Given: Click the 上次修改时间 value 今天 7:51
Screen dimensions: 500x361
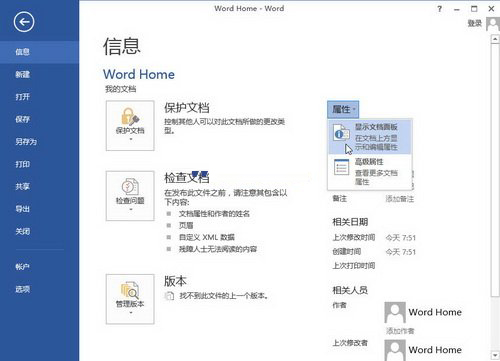Looking at the screenshot, I should coord(401,238).
